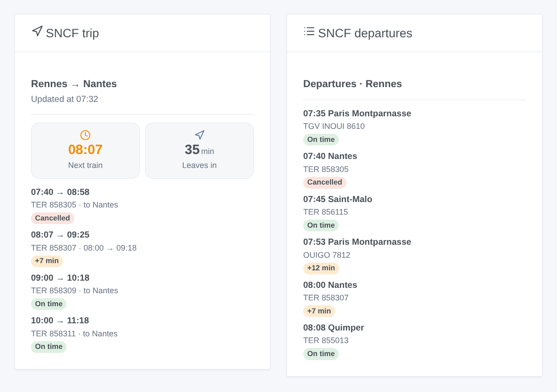Click TER 858311 · to Nantes line
Viewport: 557px width, 392px height.
(x=74, y=334)
